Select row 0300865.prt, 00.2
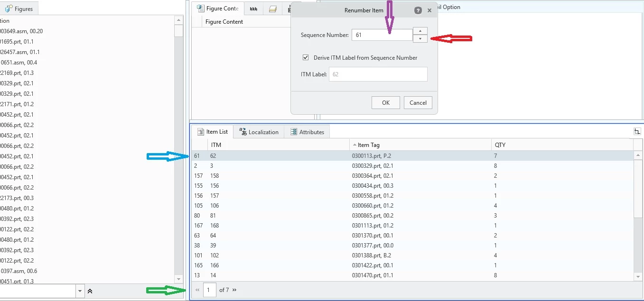 [412, 216]
